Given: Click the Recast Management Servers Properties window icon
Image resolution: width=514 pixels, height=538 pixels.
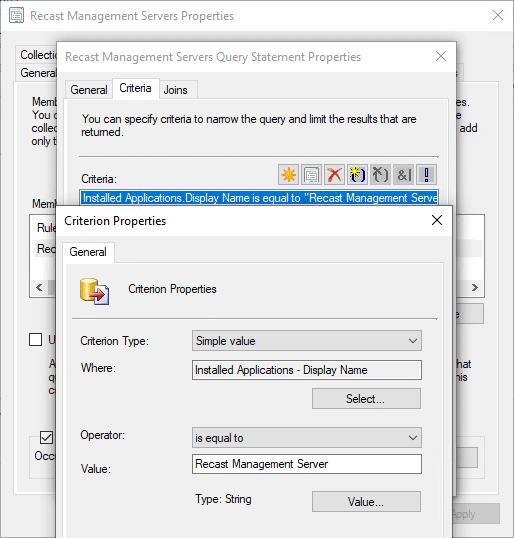Looking at the screenshot, I should (x=16, y=16).
